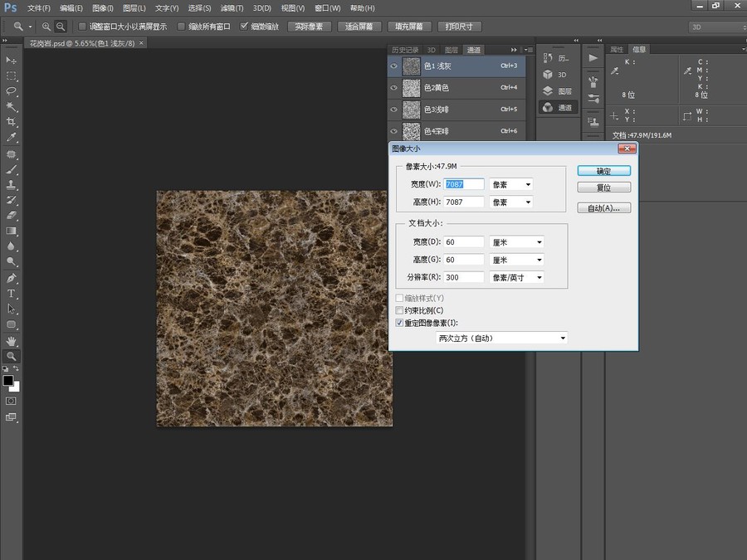Screen dimensions: 747x560
Task: Select the Pen tool
Action: [11, 278]
